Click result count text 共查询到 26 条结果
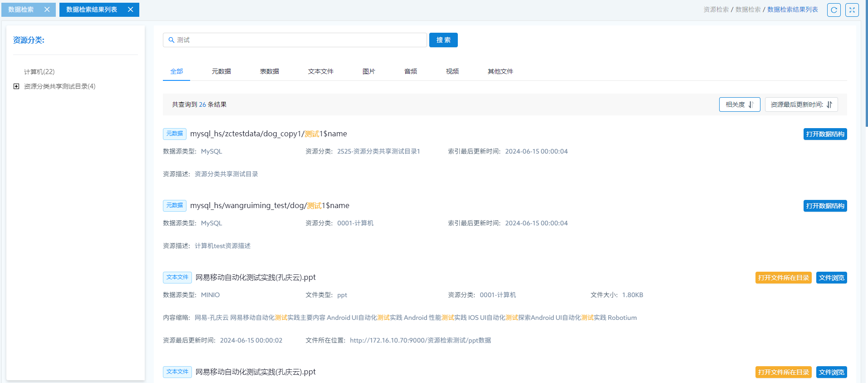868x383 pixels. point(199,104)
